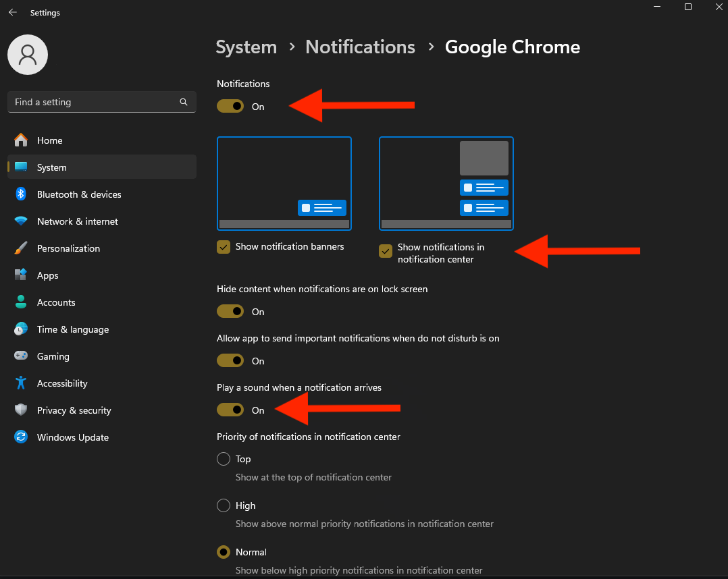Click the Time & language clock icon
728x579 pixels.
21,329
